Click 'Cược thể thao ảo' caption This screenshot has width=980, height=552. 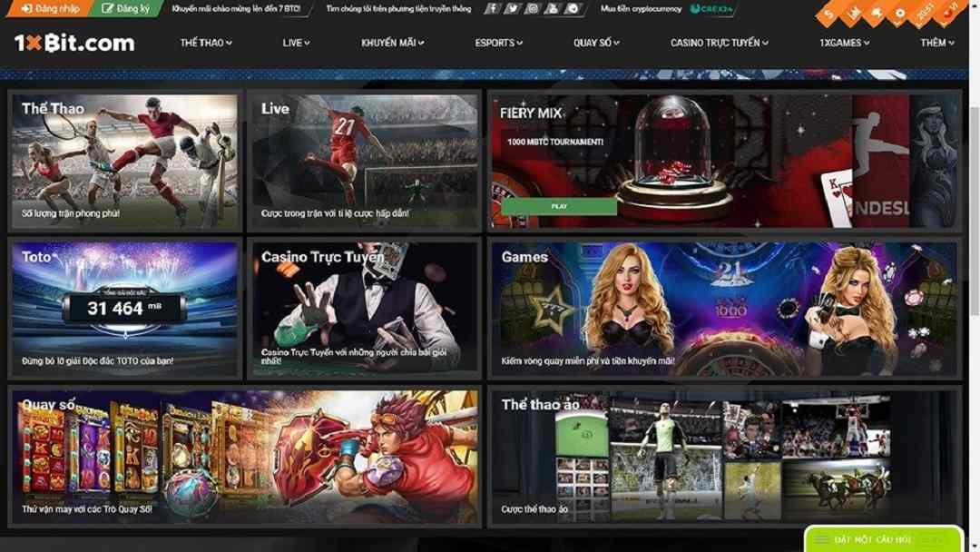pyautogui.click(x=534, y=508)
